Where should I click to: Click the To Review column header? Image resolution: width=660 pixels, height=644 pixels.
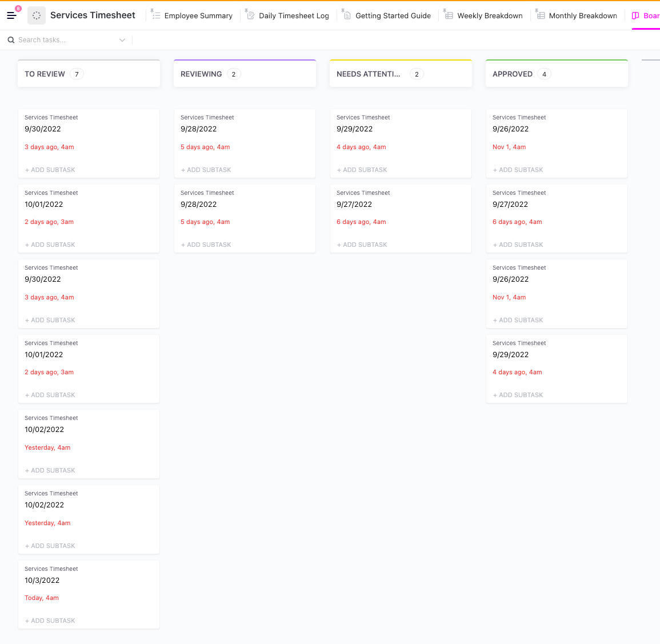coord(45,74)
